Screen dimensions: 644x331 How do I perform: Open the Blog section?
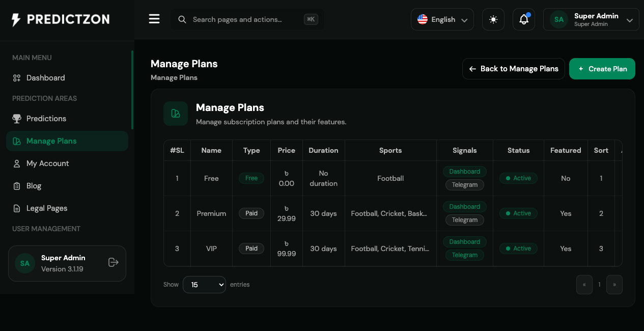point(67,186)
